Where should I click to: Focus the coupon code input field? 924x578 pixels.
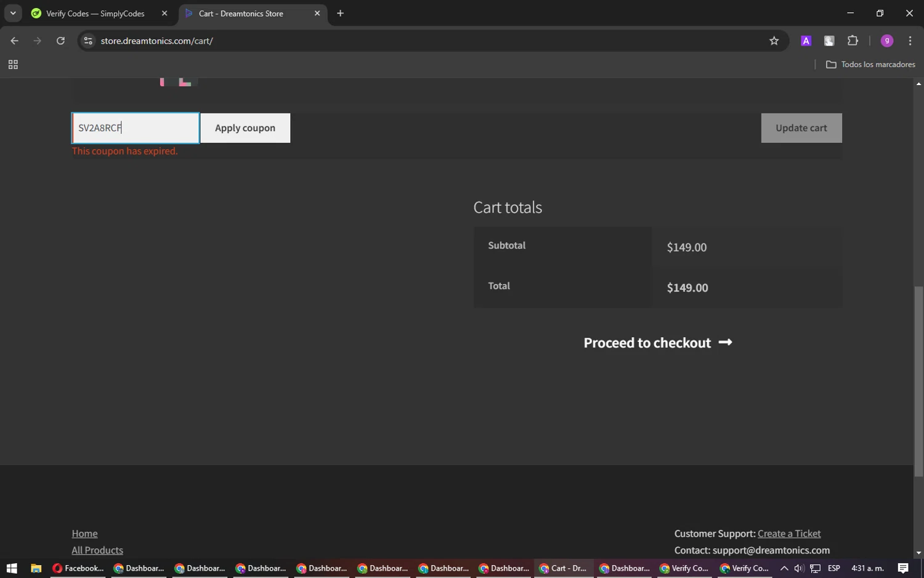click(x=136, y=128)
